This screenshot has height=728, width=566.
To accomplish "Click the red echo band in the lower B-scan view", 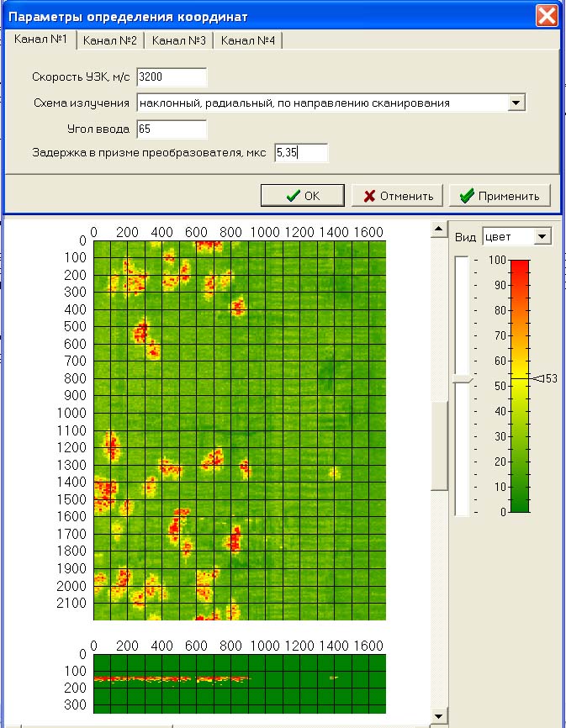I will click(172, 679).
